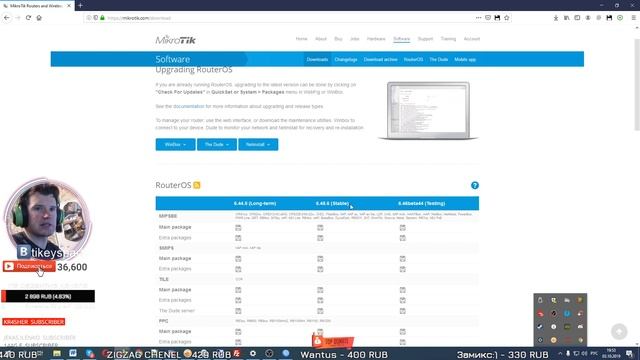The image size is (640, 360).
Task: Click the browser back arrow
Action: tap(7, 18)
